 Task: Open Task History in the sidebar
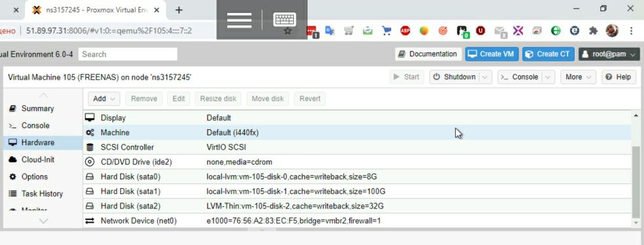click(42, 193)
